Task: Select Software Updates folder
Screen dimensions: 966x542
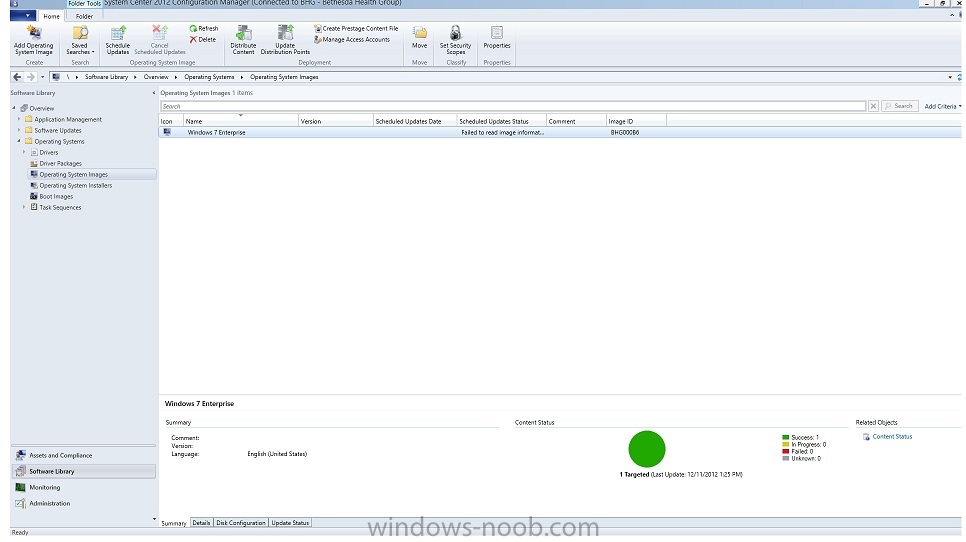Action: [x=58, y=131]
